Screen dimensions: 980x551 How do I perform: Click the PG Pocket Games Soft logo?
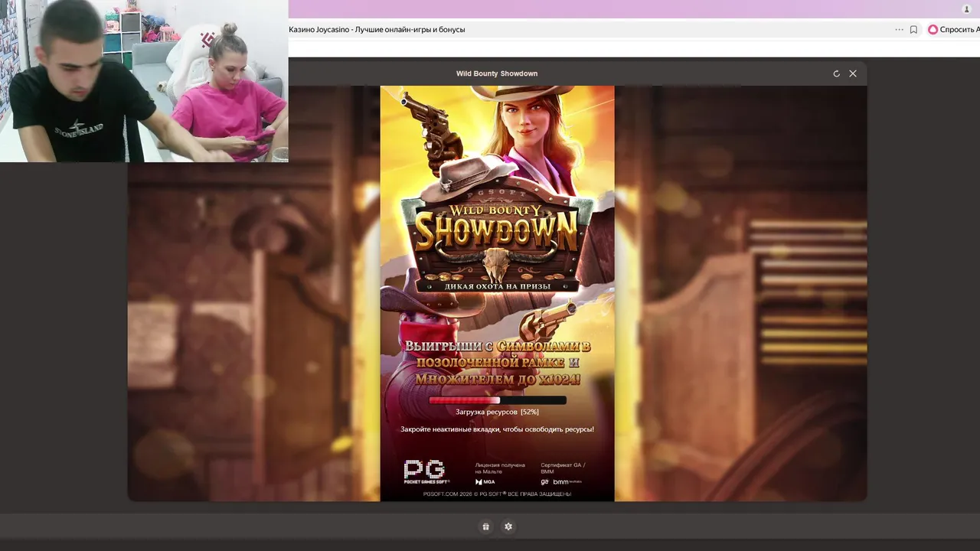[426, 471]
